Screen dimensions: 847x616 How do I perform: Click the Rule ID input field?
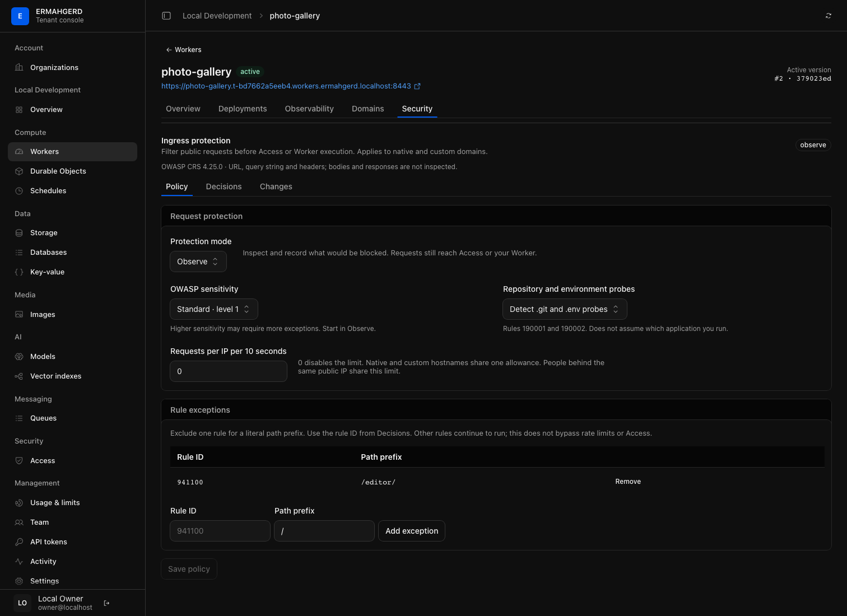coord(220,531)
